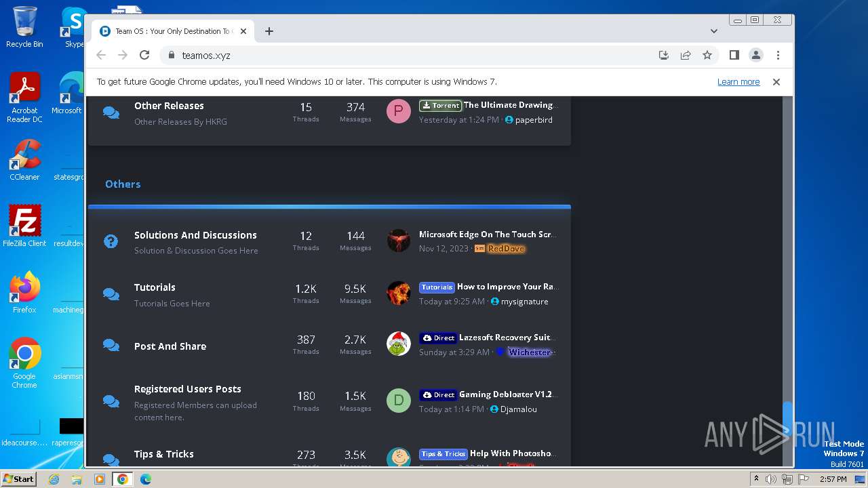Open the Chrome profile avatar
This screenshot has width=868, height=488.
(756, 55)
